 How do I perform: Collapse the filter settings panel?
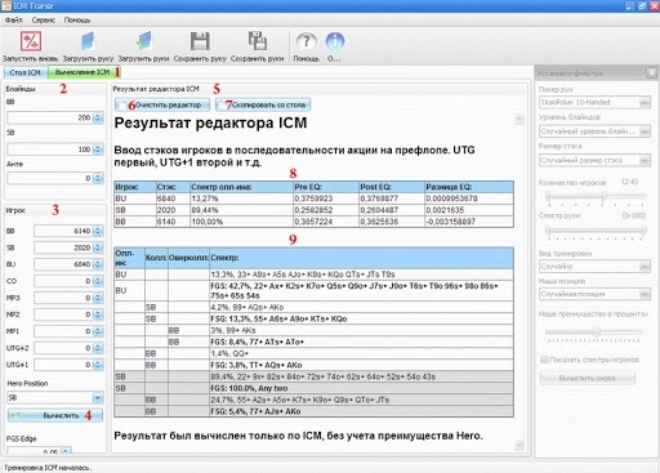651,73
